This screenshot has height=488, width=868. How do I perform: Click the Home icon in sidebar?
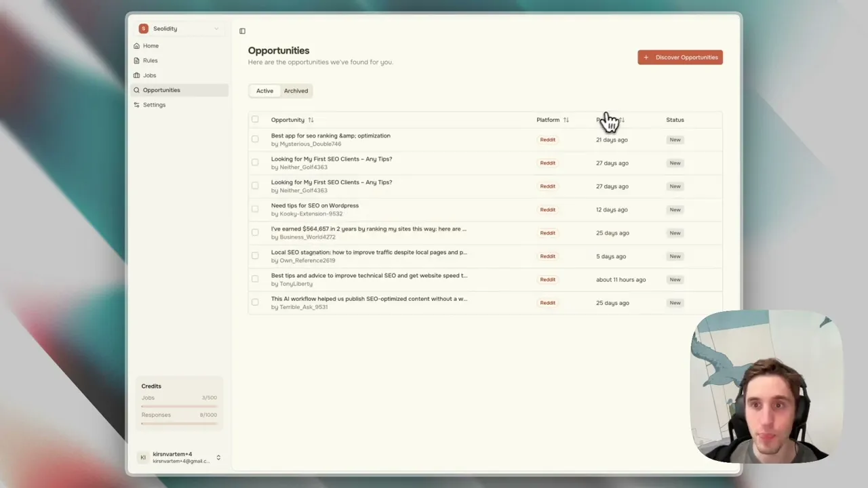(137, 46)
